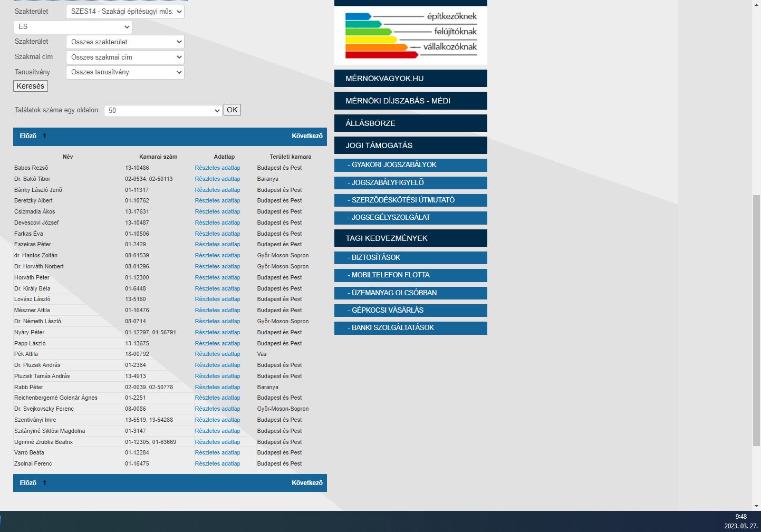Go to Következő page in top pager
The width and height of the screenshot is (761, 532).
[307, 136]
